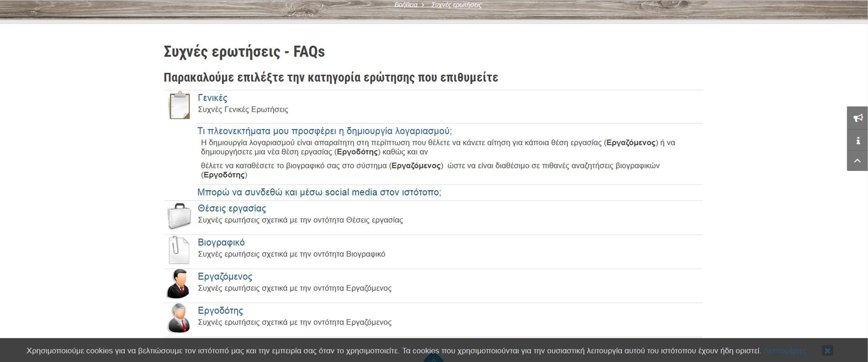Viewport: 868px width, 362px height.
Task: Open the Βιογραφικό FAQ category
Action: [222, 242]
